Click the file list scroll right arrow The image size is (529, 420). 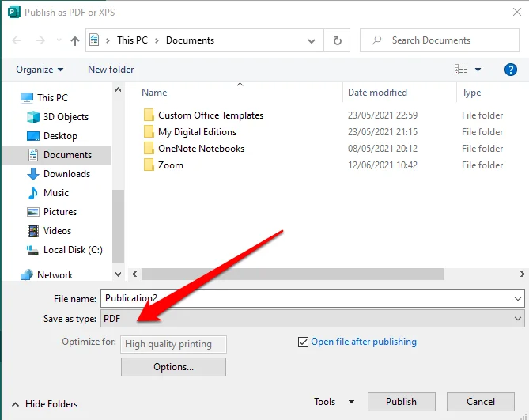522,274
